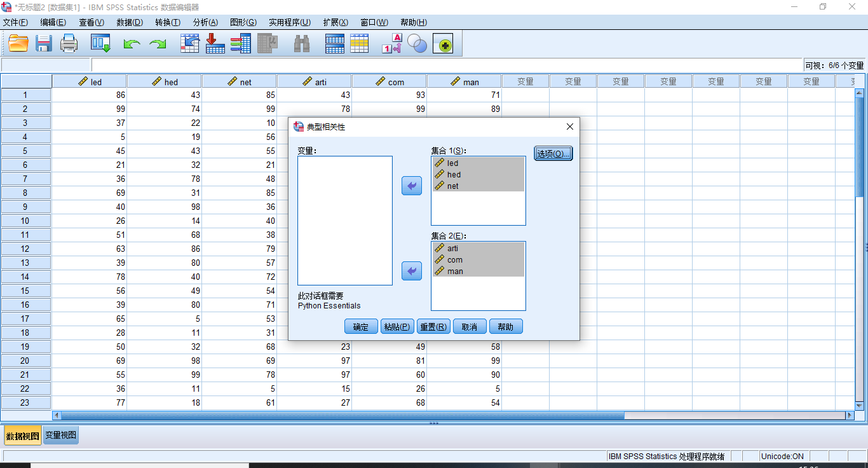The image size is (868, 468).
Task: Select the com column header
Action: coord(390,81)
